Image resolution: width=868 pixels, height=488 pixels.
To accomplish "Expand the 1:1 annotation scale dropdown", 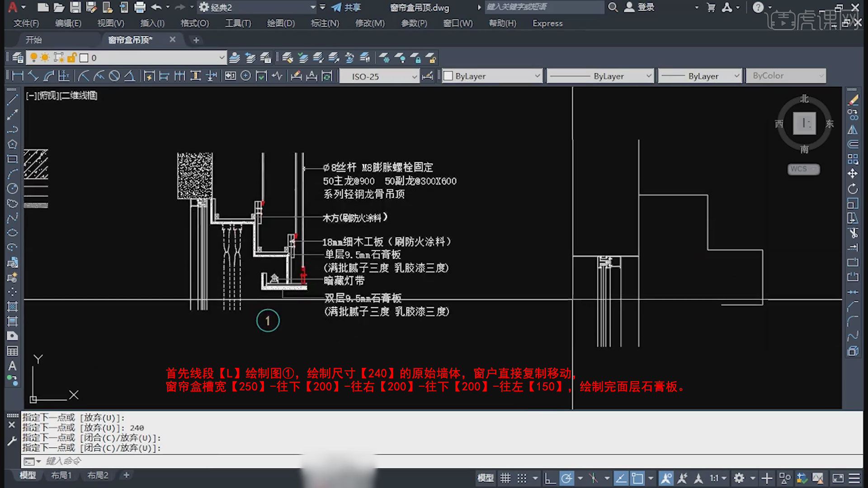I will point(718,478).
